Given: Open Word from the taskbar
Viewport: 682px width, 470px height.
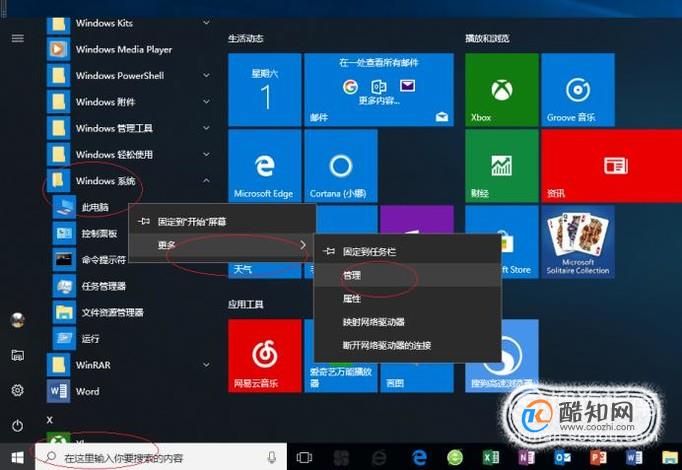Looking at the screenshot, I should [634, 457].
